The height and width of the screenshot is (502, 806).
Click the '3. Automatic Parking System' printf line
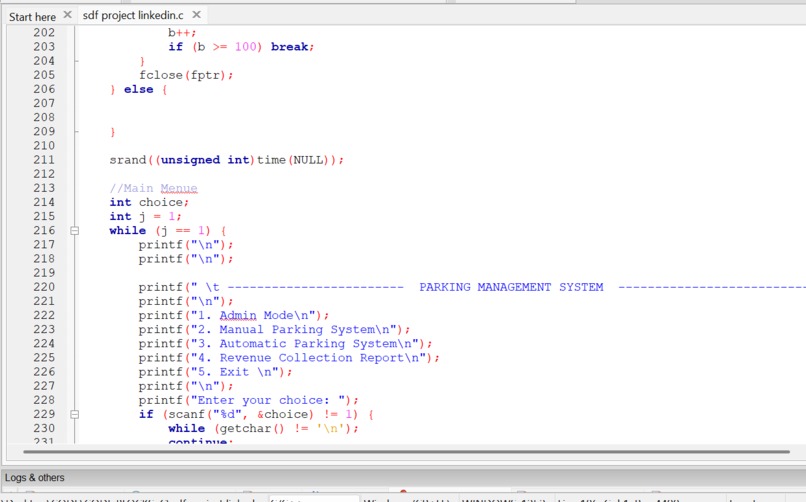coord(285,344)
